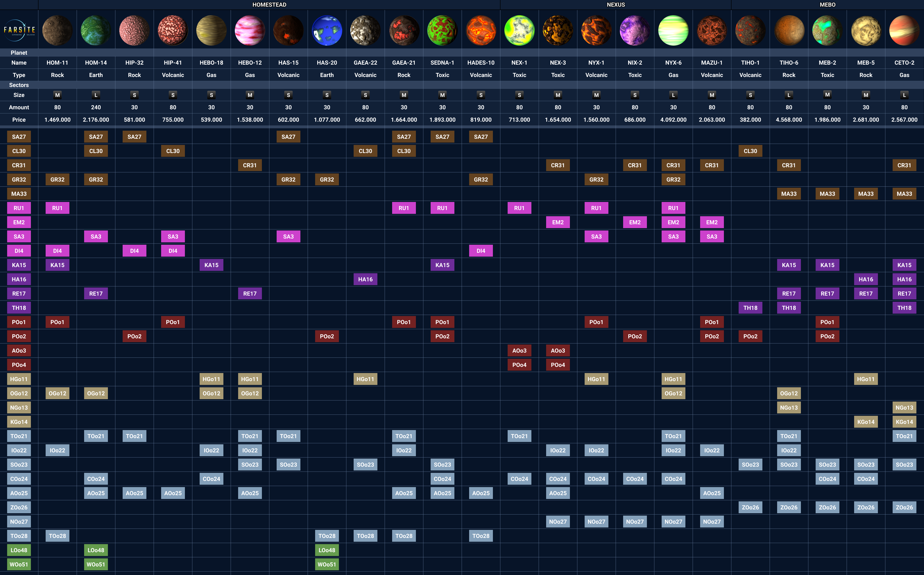Click the NIX-2 purple planet image
Image resolution: width=924 pixels, height=575 pixels.
click(x=635, y=30)
